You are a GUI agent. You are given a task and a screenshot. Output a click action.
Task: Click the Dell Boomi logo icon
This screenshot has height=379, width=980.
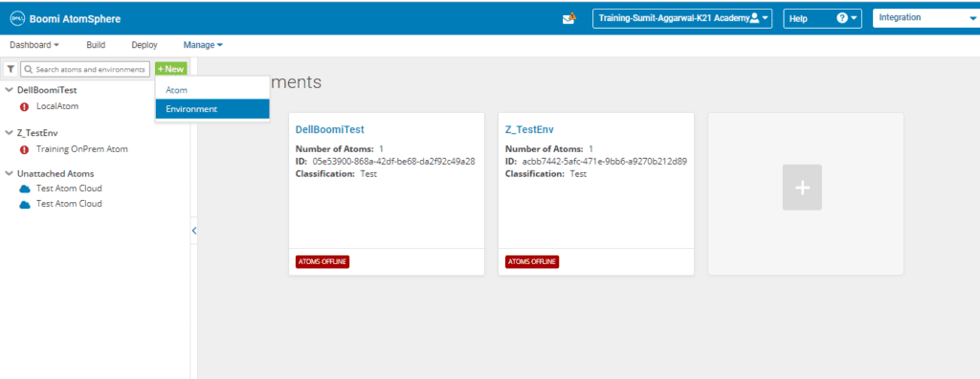pyautogui.click(x=17, y=19)
